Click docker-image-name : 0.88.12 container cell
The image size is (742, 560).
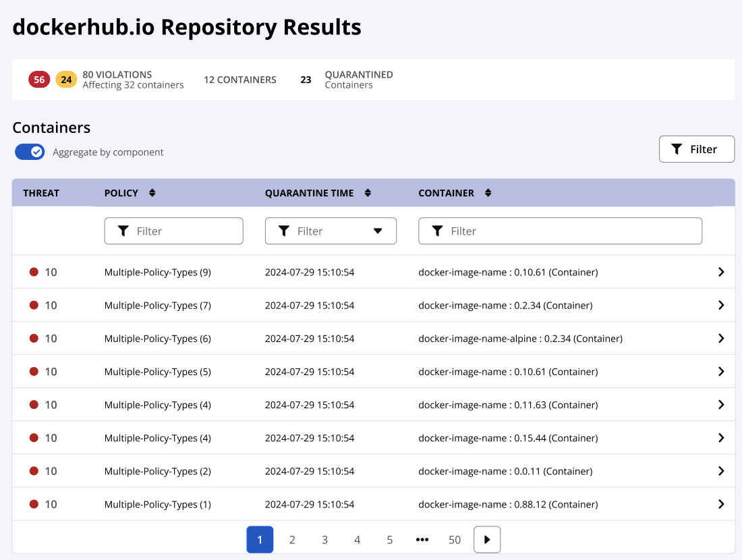pyautogui.click(x=508, y=504)
